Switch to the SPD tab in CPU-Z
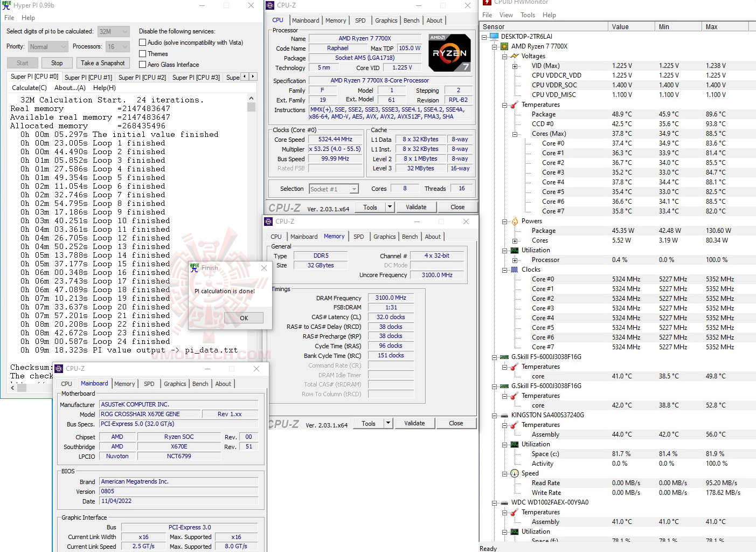 (x=360, y=20)
